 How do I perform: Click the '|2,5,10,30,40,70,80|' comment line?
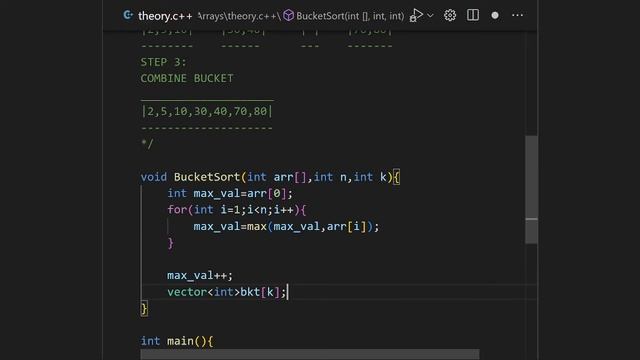tap(207, 111)
